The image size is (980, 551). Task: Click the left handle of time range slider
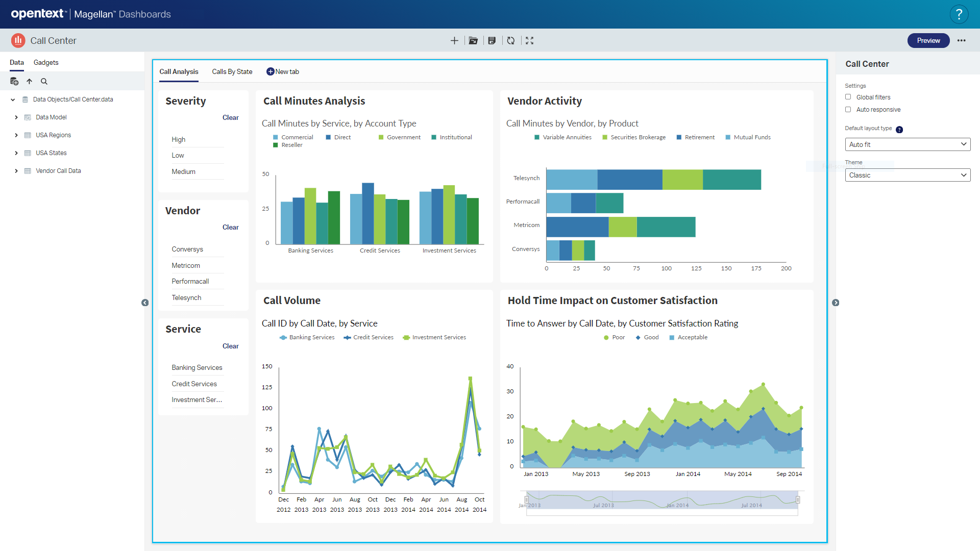[526, 500]
